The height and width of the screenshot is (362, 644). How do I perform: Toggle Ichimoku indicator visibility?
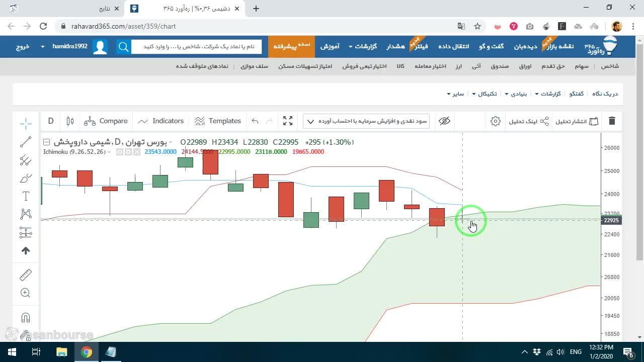119,152
